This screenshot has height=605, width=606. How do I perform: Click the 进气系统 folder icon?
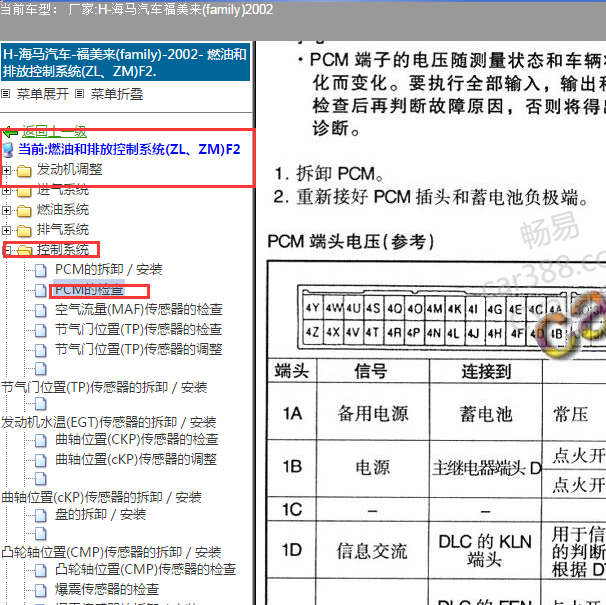coord(24,191)
